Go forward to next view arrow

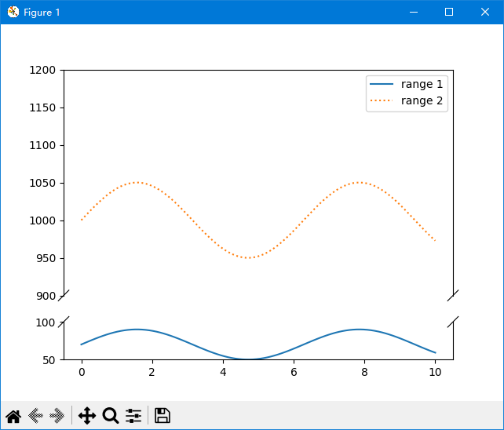pyautogui.click(x=57, y=416)
